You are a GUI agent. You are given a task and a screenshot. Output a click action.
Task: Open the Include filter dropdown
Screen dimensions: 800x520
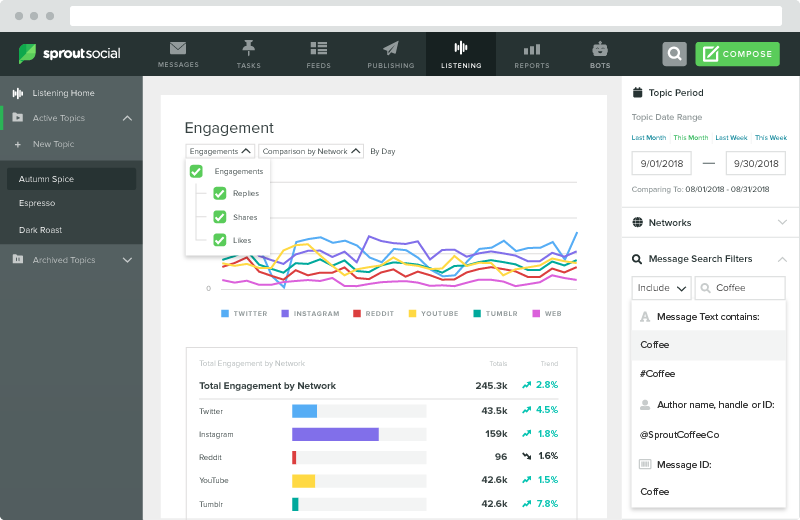coord(661,288)
